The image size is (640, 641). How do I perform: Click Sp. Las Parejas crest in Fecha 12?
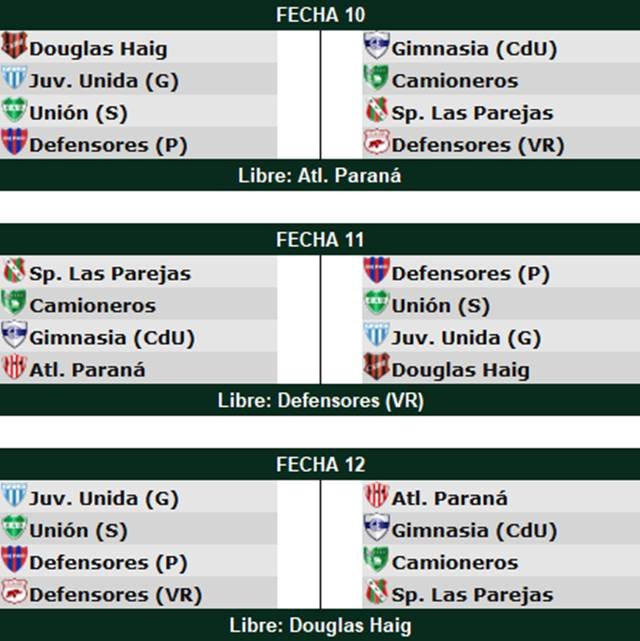coord(376,593)
